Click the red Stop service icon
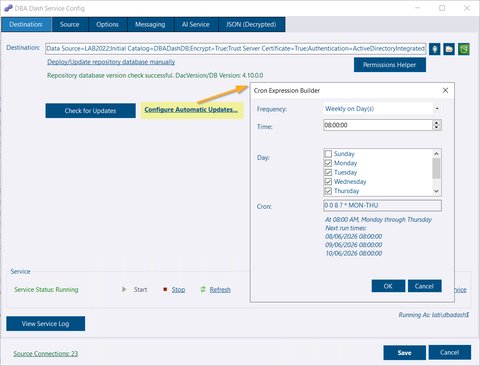This screenshot has height=366, width=480. [x=165, y=289]
